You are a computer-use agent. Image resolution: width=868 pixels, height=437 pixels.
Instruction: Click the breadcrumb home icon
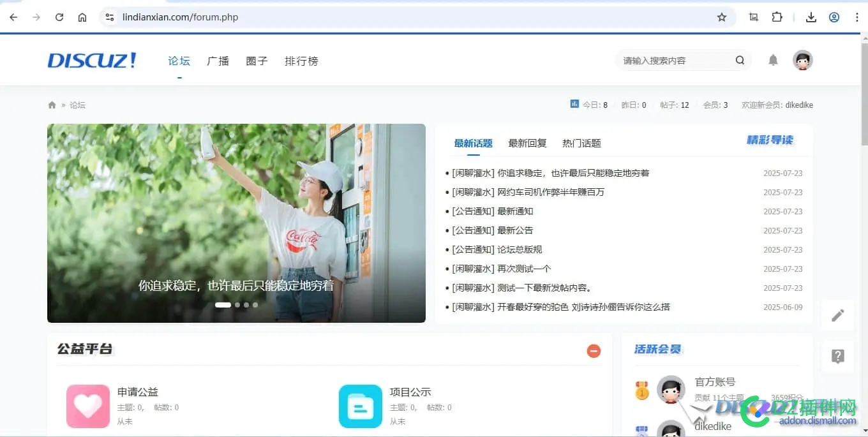coord(52,105)
